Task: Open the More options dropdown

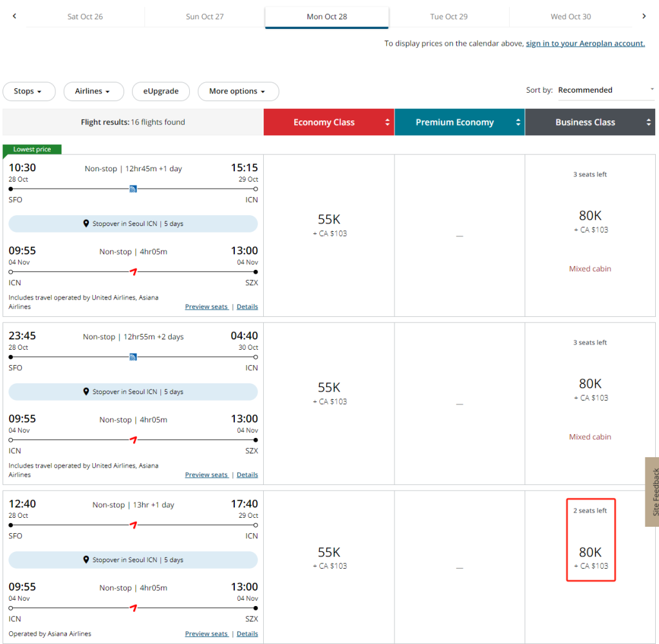Action: [238, 91]
